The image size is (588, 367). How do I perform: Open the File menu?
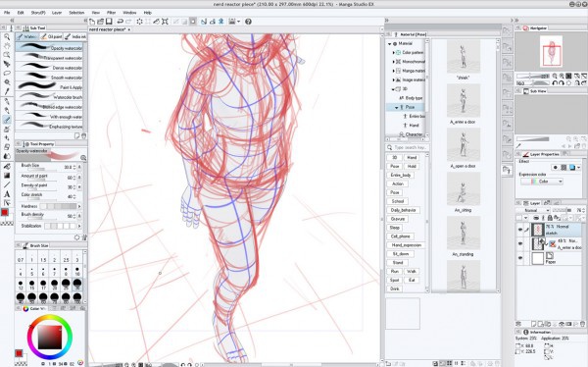(7, 13)
